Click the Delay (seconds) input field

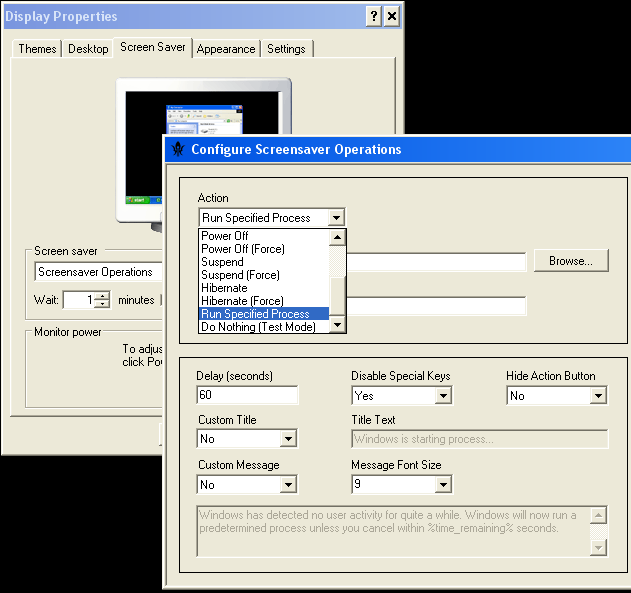(247, 395)
